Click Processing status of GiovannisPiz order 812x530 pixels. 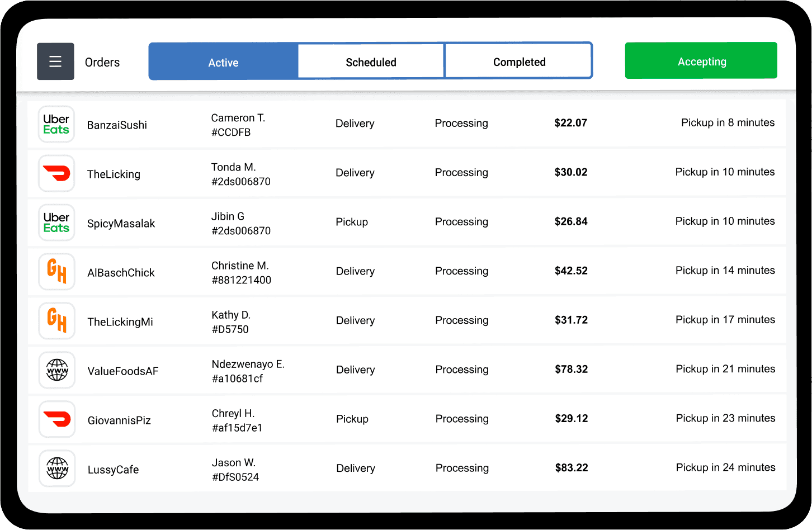tap(462, 419)
